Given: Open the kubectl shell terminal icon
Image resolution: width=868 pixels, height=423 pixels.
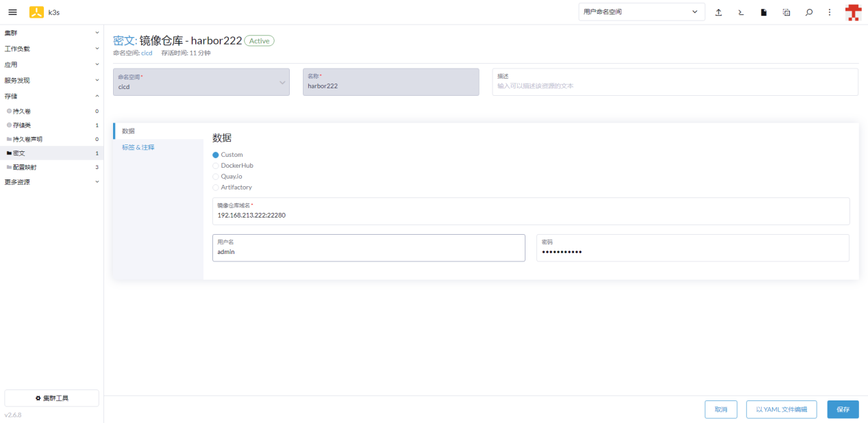Looking at the screenshot, I should click(741, 12).
